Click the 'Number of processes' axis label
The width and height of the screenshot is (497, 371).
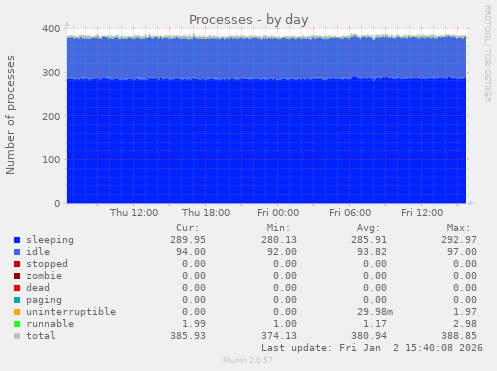coord(10,115)
